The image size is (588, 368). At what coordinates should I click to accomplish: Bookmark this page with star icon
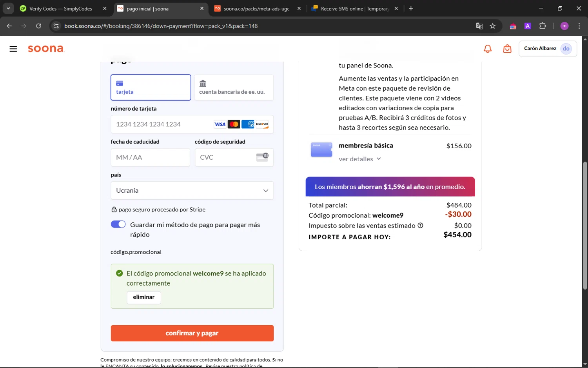tap(493, 26)
